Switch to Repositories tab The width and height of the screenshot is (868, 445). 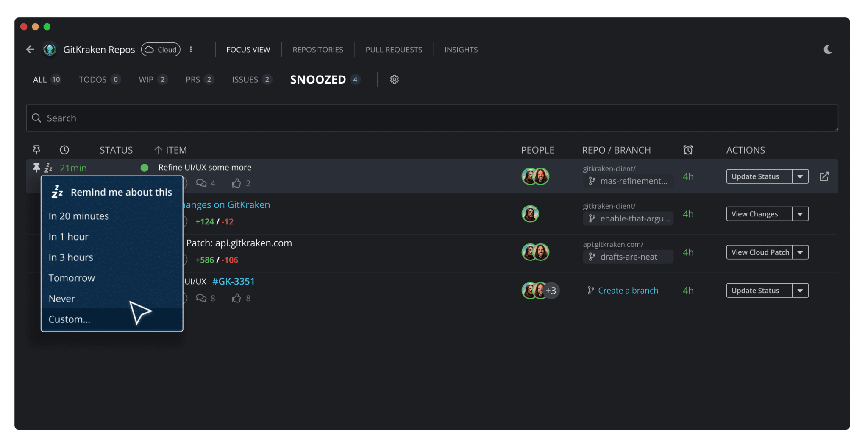[318, 50]
